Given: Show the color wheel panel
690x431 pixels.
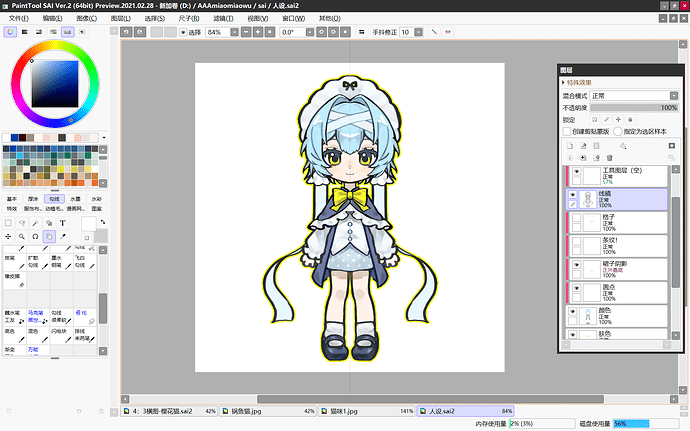Looking at the screenshot, I should coord(10,32).
